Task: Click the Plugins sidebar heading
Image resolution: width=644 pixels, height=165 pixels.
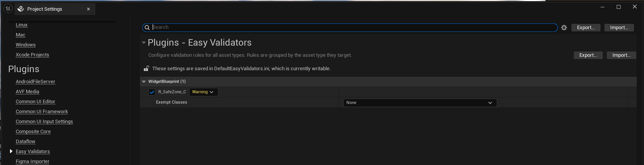Action: coord(24,69)
